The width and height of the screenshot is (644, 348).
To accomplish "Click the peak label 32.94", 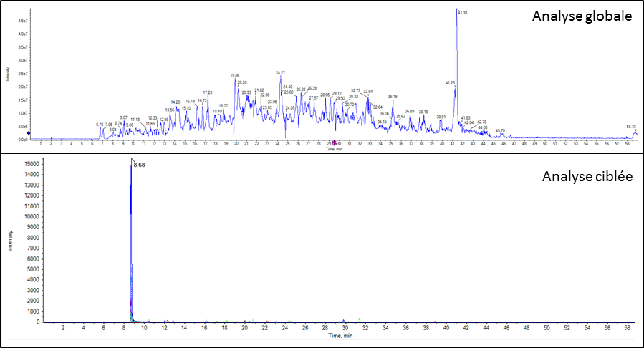I will pyautogui.click(x=368, y=91).
